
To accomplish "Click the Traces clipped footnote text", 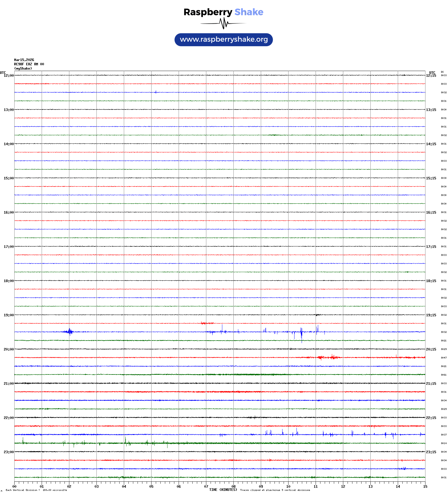I will point(275,490).
